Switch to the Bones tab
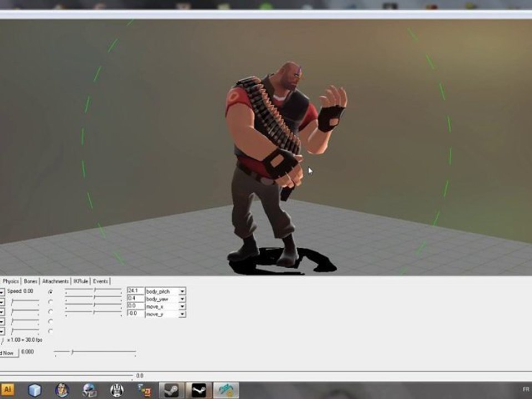 click(x=30, y=282)
